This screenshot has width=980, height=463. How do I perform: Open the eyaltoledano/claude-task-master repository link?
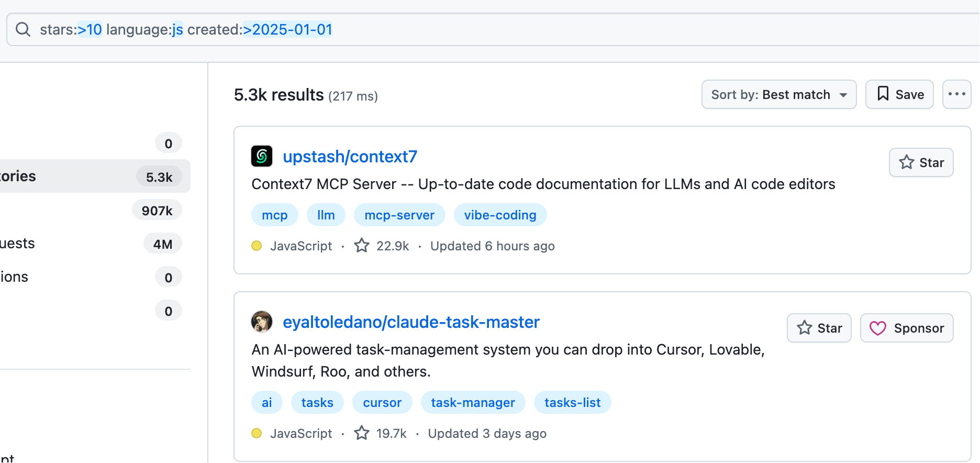click(411, 322)
